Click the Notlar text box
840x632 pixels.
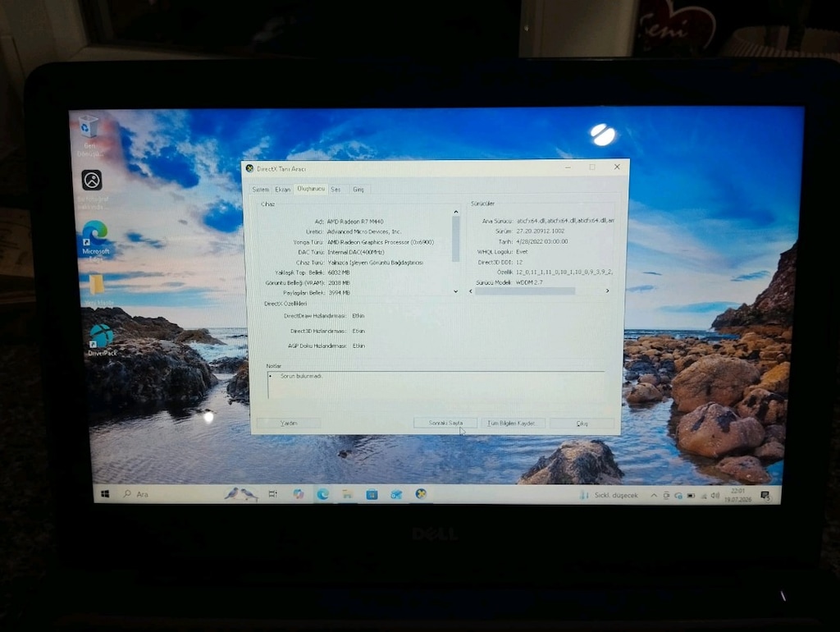coord(436,384)
